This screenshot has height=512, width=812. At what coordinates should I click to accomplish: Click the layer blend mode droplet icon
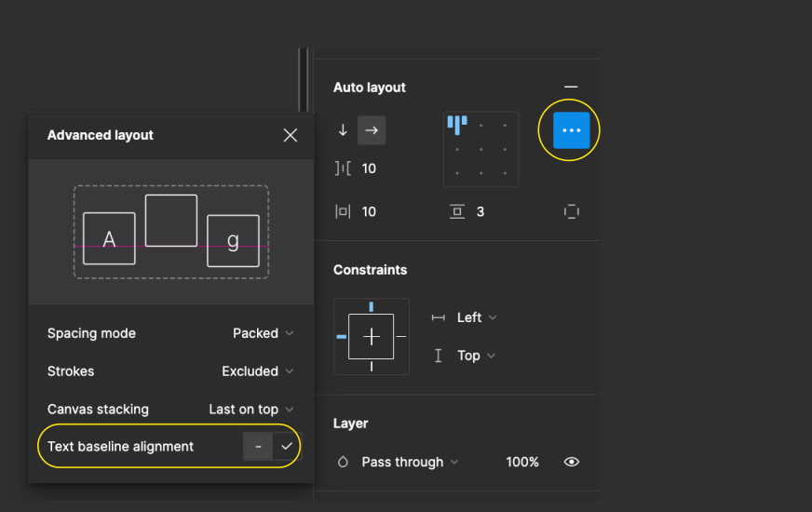coord(343,462)
